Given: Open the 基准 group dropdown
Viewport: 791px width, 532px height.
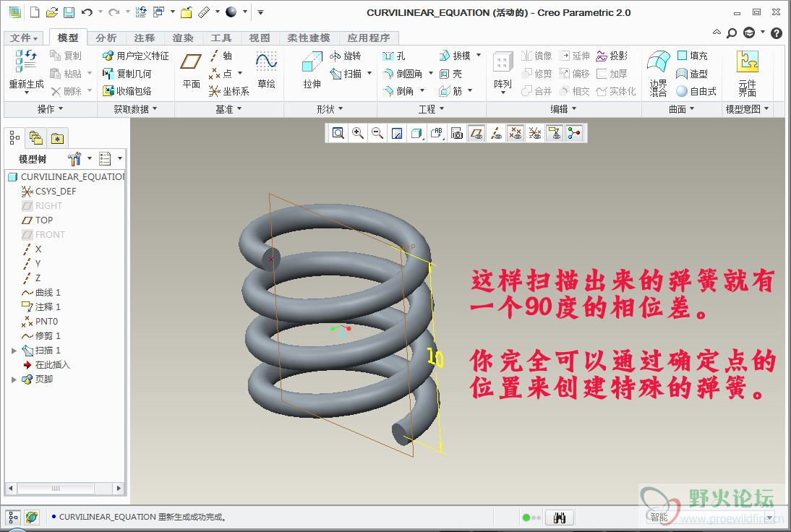Looking at the screenshot, I should coord(229,109).
